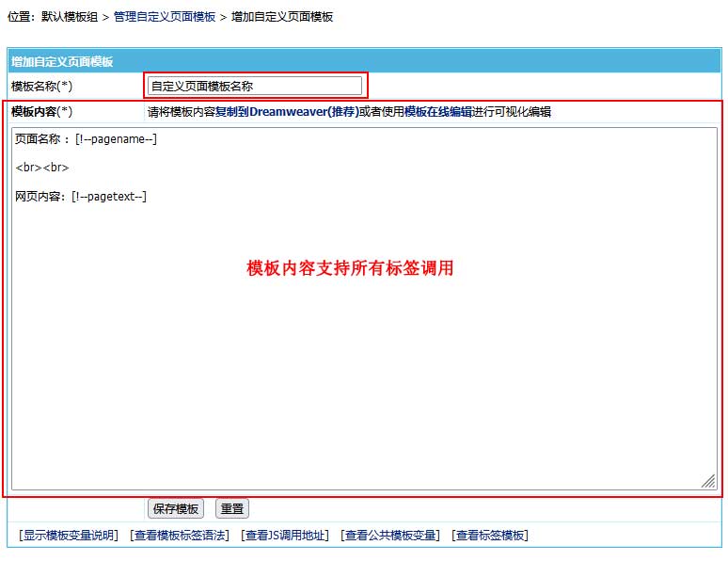Show 显示模板变量说明
This screenshot has height=561, width=728.
click(69, 536)
